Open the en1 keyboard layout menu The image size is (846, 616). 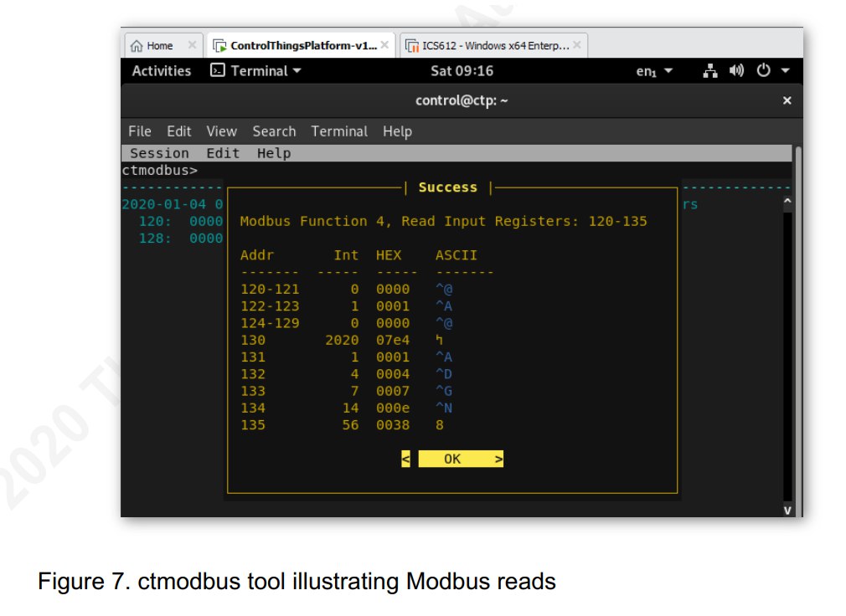pos(654,71)
